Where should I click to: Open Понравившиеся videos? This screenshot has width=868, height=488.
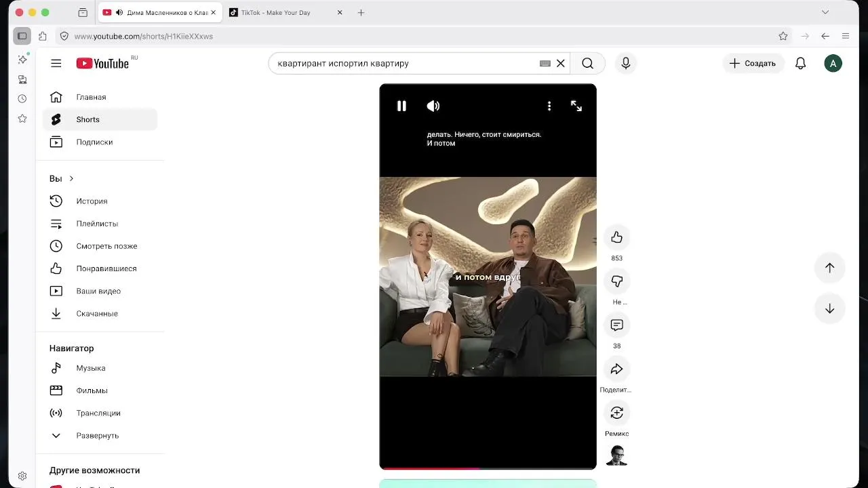(x=100, y=268)
